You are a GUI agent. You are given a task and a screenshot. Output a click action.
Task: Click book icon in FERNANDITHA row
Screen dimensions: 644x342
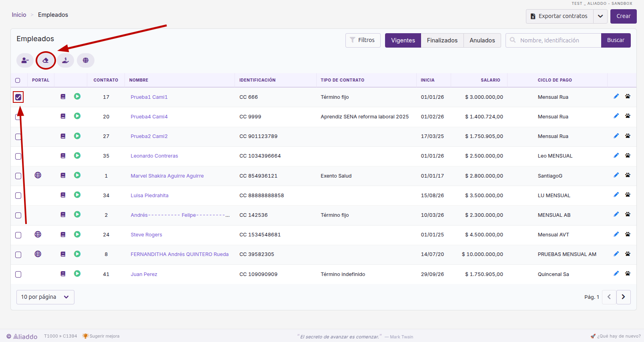[63, 254]
